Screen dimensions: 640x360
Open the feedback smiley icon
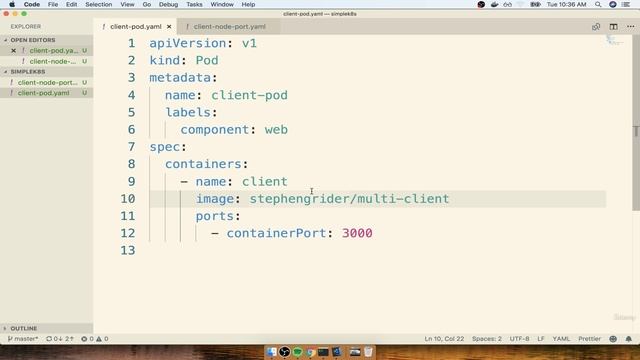click(x=613, y=339)
